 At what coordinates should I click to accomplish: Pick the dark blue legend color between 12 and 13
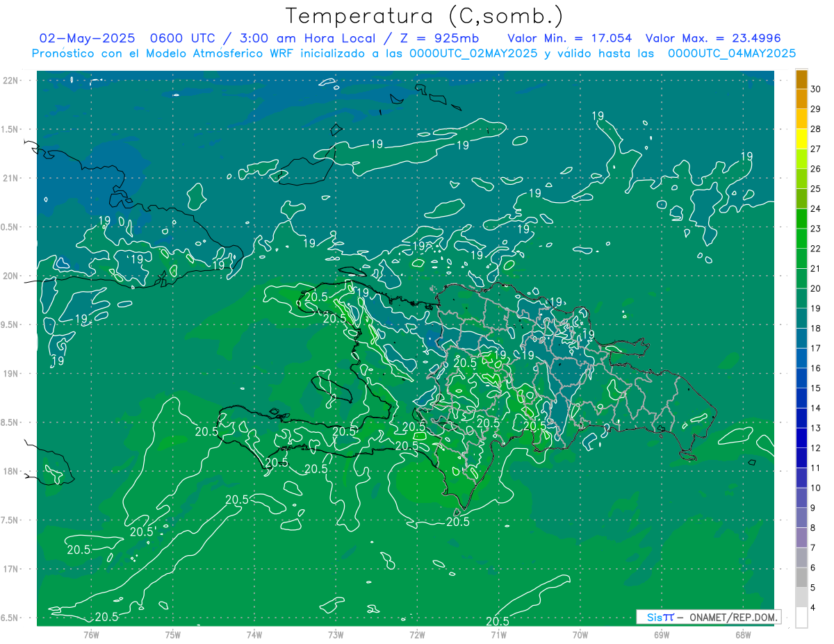[x=801, y=438]
